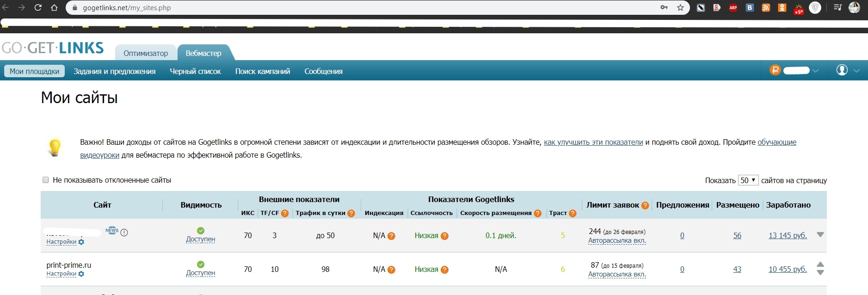Open the RSS feed extension icon
This screenshot has height=295, width=868.
[x=766, y=7]
